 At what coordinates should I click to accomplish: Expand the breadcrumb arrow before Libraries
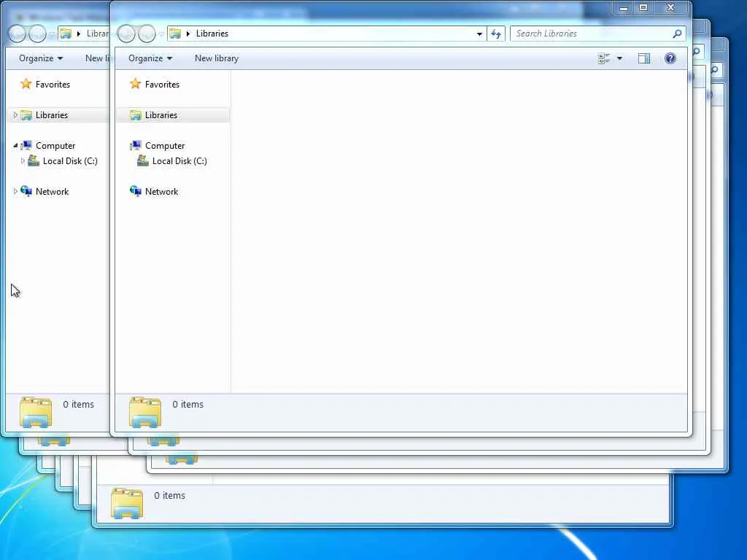188,34
